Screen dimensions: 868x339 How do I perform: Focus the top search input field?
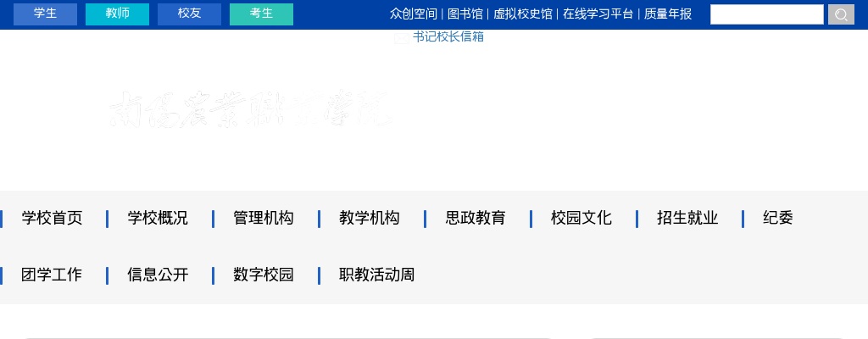pos(766,14)
